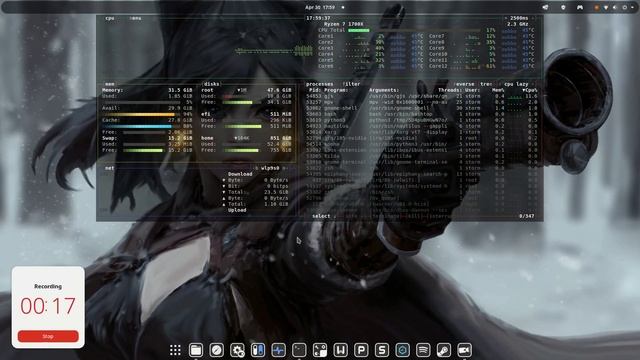640x360 pixels.
Task: Click the Swap total value row
Action: (147, 138)
